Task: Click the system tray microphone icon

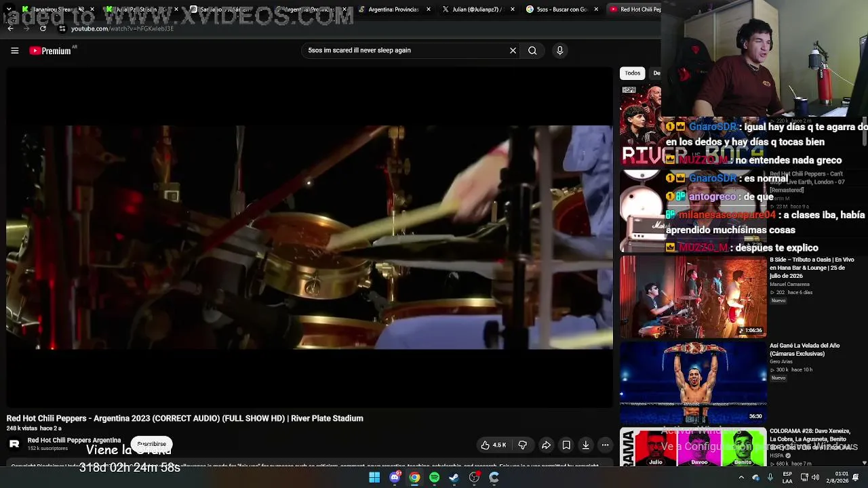Action: pos(770,477)
